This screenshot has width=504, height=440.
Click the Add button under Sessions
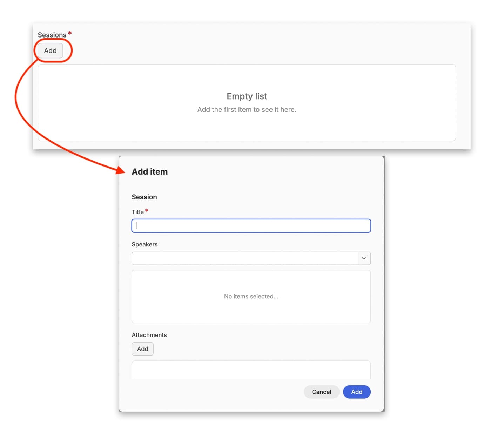click(50, 50)
